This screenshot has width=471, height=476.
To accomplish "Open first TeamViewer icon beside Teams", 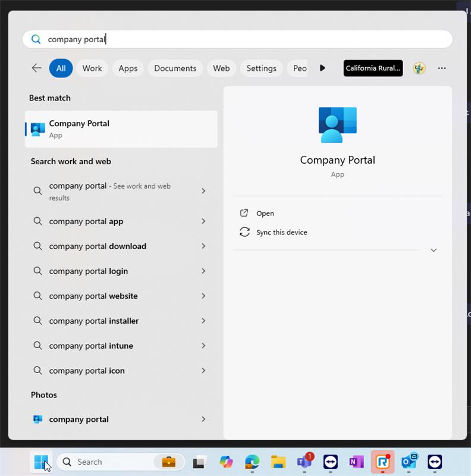I will click(331, 462).
